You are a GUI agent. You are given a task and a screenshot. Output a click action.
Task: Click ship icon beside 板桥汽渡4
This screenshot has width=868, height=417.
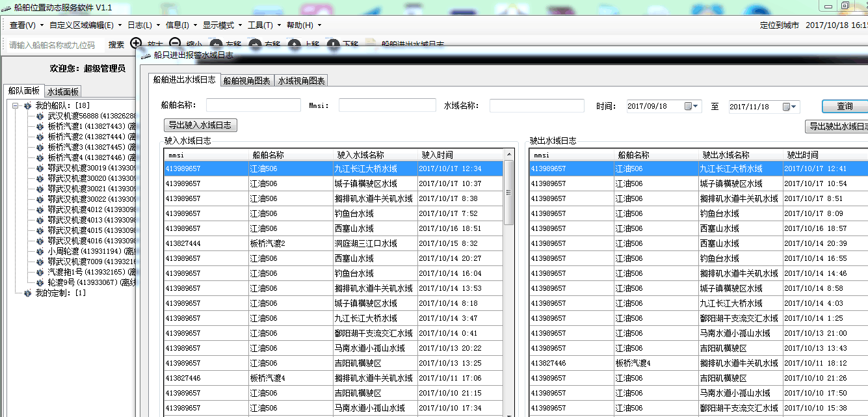click(x=40, y=157)
